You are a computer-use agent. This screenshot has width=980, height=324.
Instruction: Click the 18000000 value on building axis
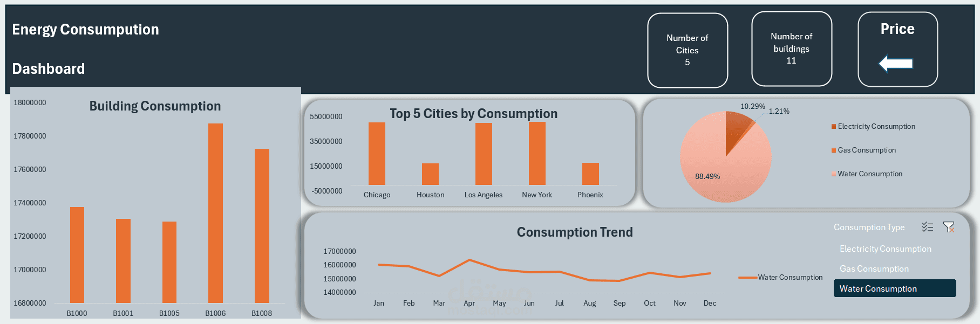(x=30, y=102)
